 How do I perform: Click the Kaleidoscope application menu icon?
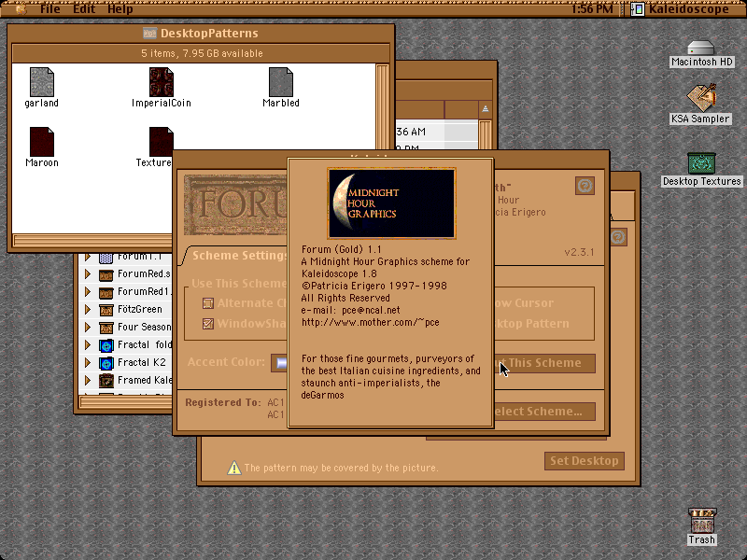(x=638, y=9)
